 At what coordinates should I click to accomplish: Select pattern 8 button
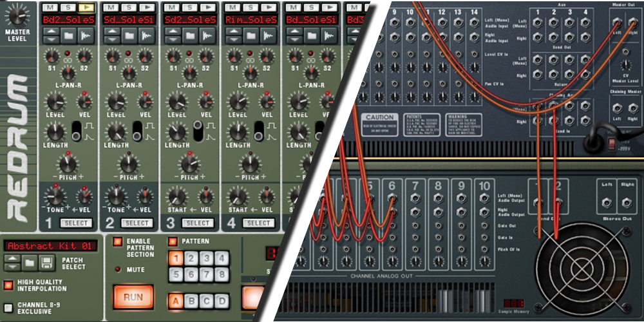pos(222,275)
